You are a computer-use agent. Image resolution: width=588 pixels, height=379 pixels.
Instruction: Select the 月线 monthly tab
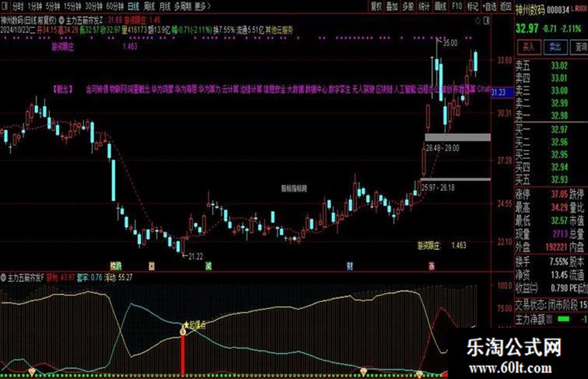(165, 6)
